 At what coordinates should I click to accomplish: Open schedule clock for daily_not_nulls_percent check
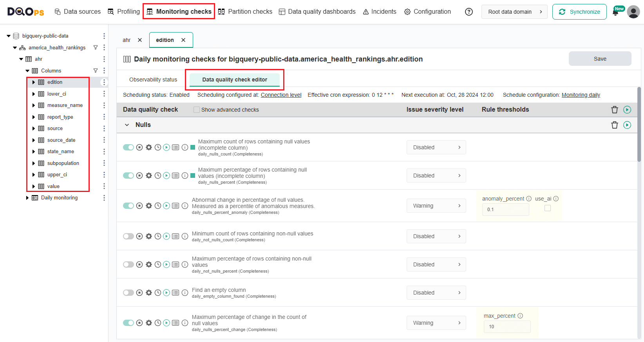tap(158, 264)
